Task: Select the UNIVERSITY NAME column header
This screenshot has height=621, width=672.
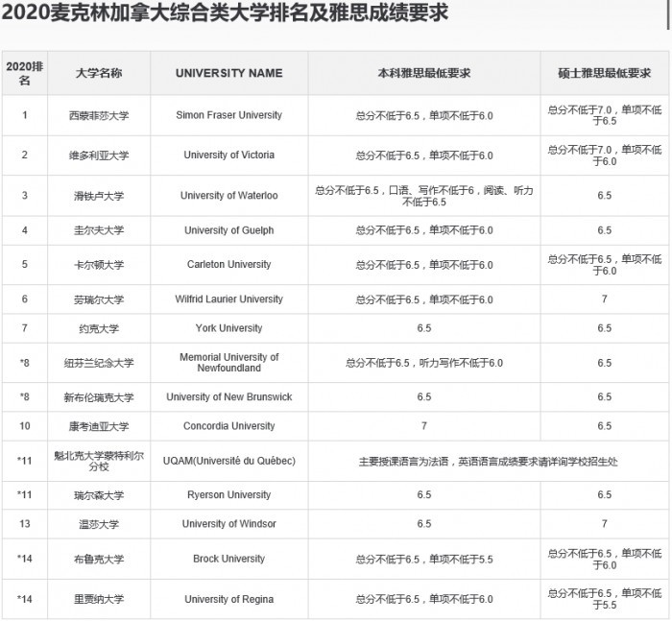Action: click(x=228, y=73)
